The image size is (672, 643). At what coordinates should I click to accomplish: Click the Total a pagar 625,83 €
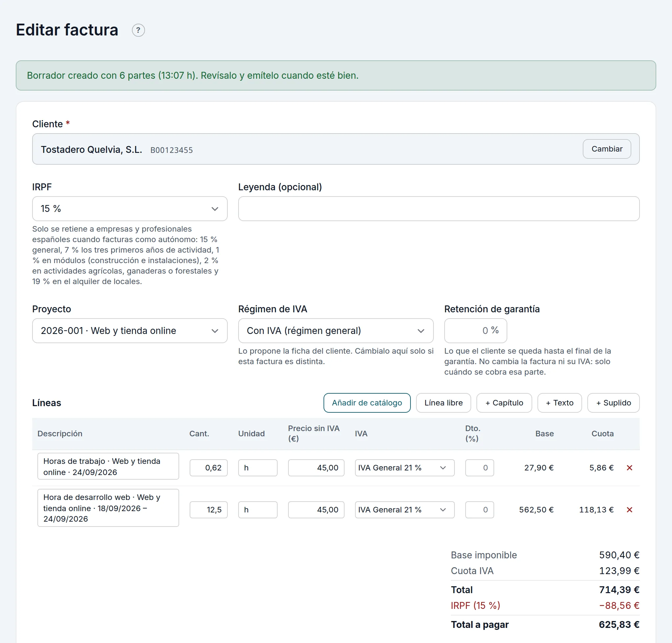(619, 625)
